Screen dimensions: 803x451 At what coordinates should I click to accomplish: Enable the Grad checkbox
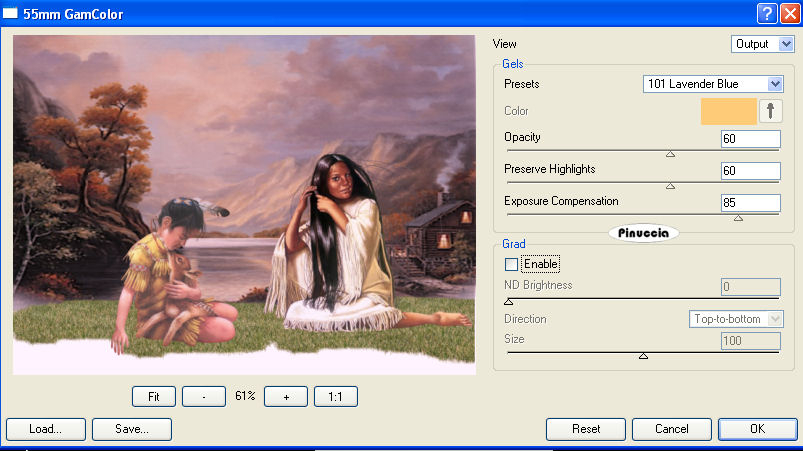pyautogui.click(x=511, y=265)
